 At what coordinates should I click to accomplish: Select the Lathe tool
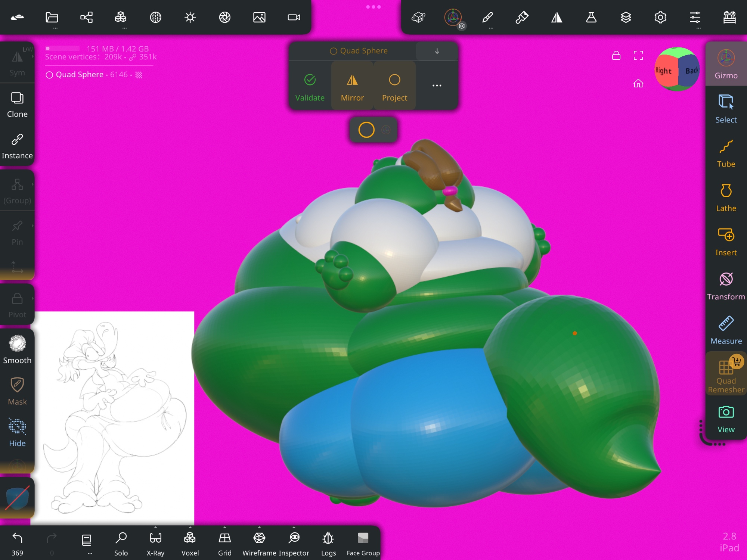coord(725,198)
